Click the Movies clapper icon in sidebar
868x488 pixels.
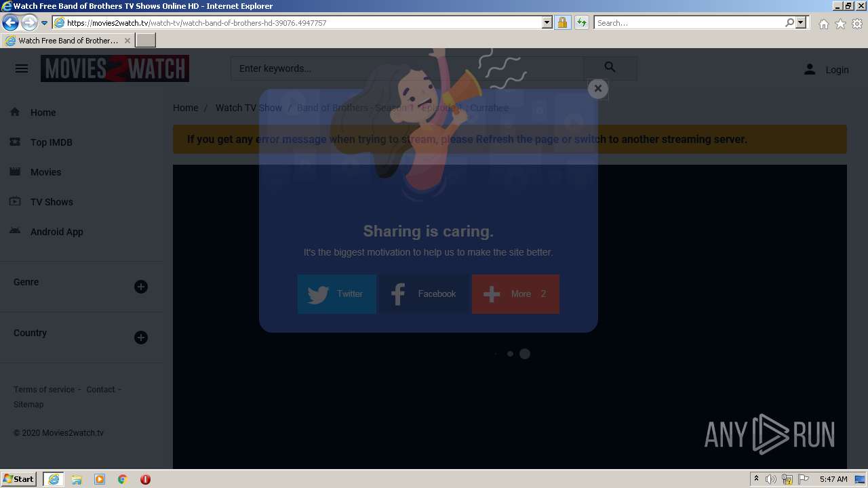click(x=15, y=171)
